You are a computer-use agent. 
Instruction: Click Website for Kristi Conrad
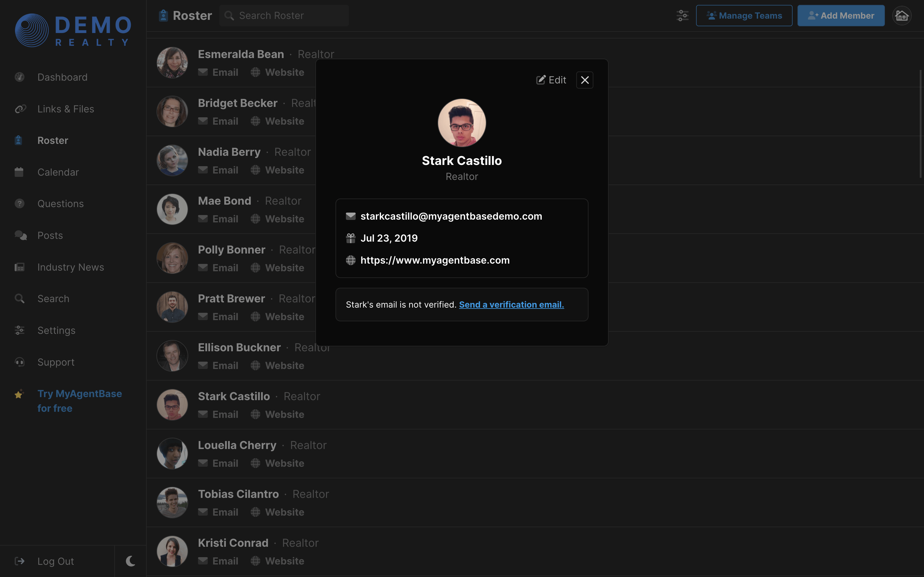[x=277, y=561]
